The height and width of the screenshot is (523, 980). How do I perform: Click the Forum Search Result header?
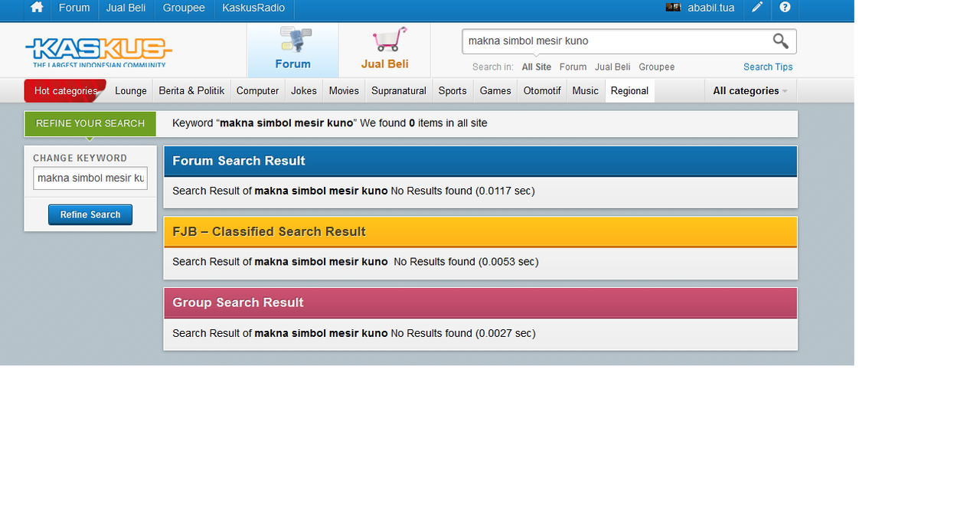pyautogui.click(x=480, y=161)
